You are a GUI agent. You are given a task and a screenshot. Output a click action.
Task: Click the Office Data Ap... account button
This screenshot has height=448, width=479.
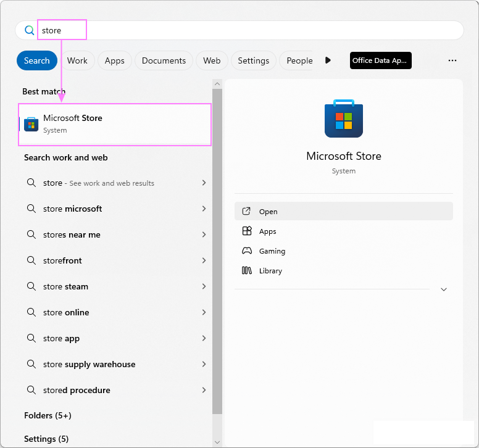(x=381, y=60)
